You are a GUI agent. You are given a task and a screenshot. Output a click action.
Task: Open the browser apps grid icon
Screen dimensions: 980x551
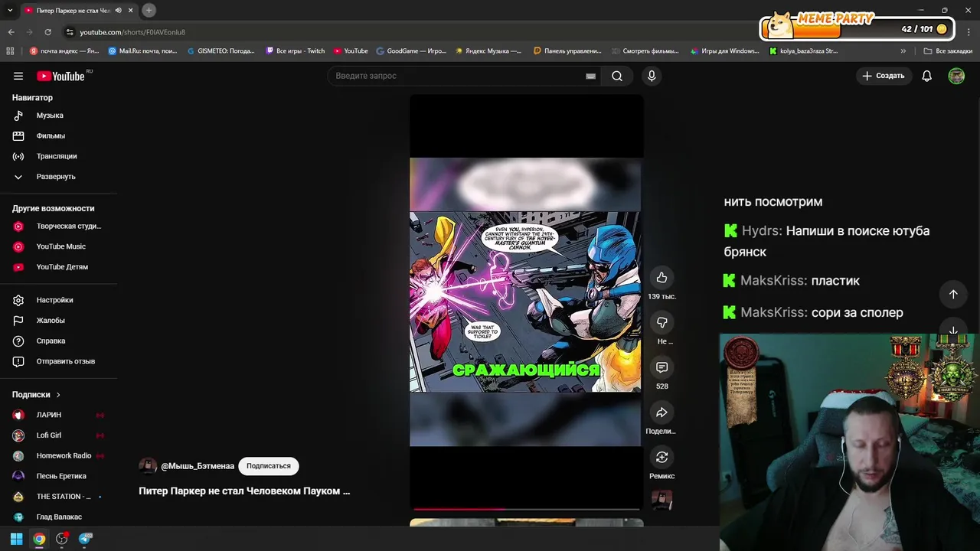tap(10, 51)
